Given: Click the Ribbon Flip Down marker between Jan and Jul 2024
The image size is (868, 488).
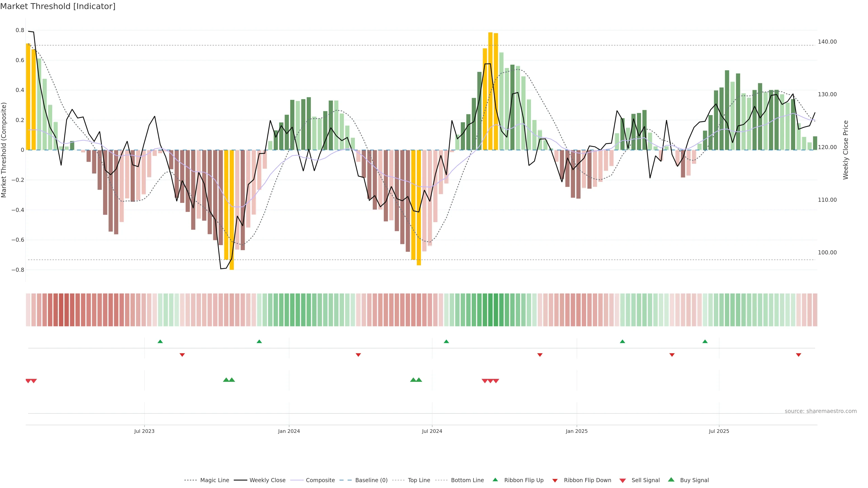Looking at the screenshot, I should click(x=358, y=355).
